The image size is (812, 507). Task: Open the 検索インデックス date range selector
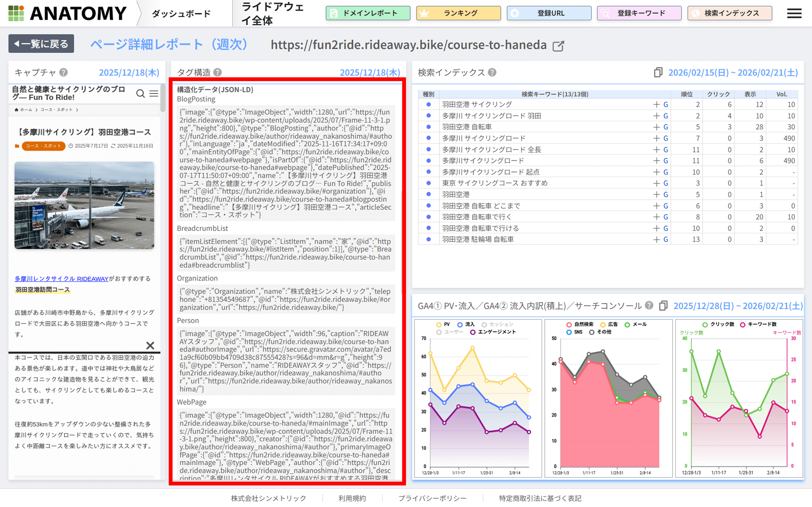(733, 73)
